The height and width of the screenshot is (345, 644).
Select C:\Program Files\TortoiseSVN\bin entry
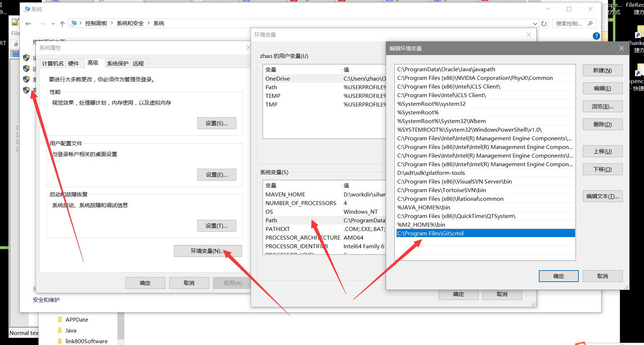[486, 190]
